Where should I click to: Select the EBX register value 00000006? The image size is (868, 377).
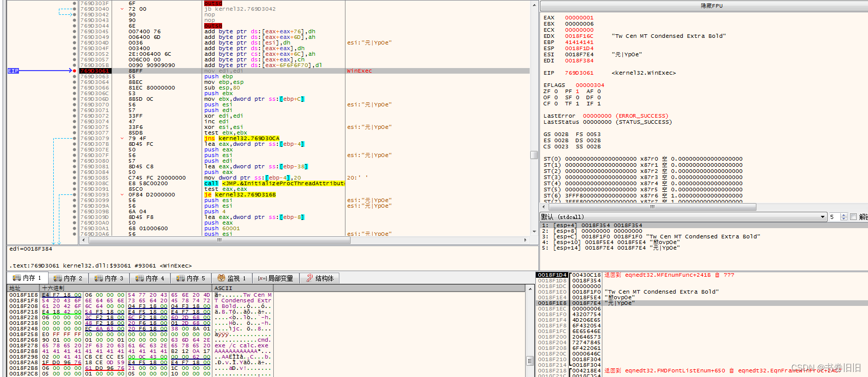pos(579,24)
